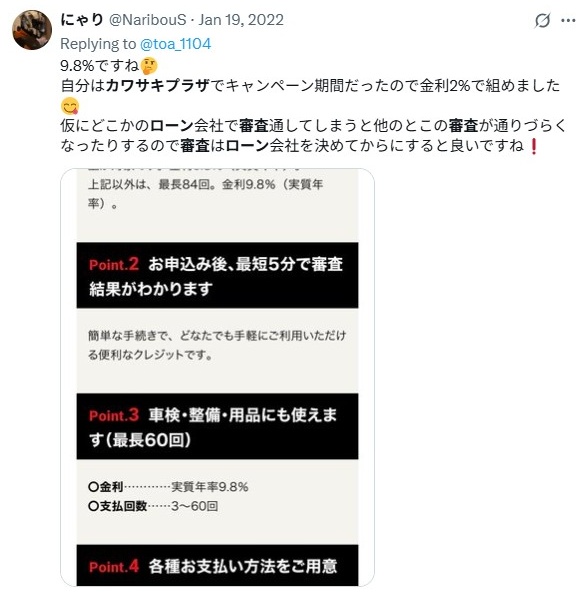Click the Grok slashed-circle icon
Viewport: 585px width, 593px height.
(x=542, y=20)
